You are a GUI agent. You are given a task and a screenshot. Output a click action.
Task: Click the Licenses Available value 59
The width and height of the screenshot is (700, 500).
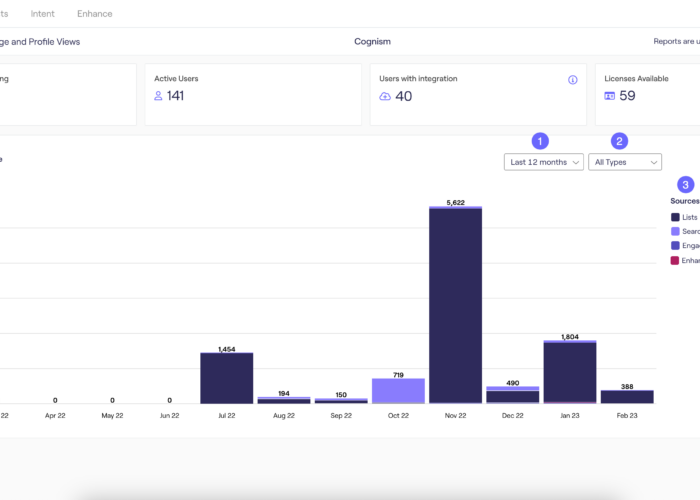click(627, 96)
